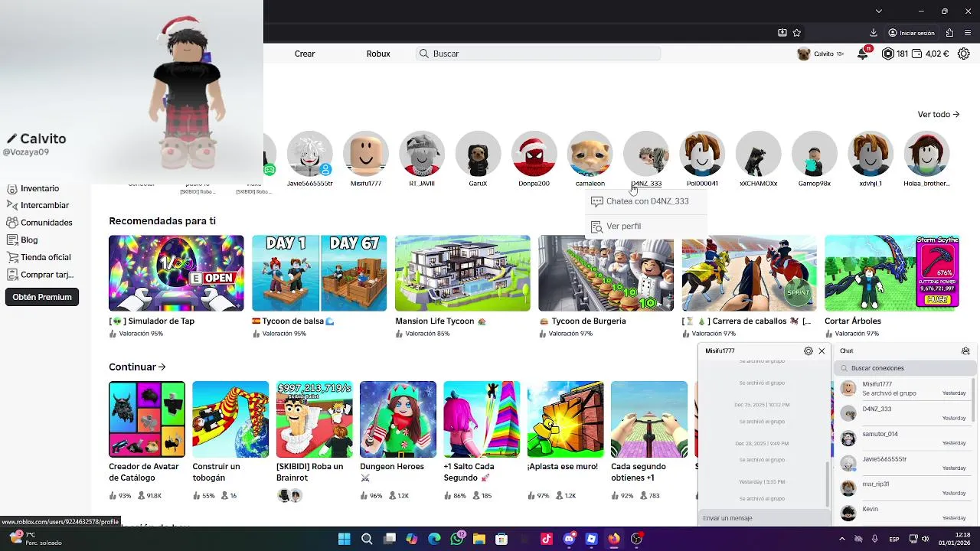Show hidden system tray icons

(842, 539)
